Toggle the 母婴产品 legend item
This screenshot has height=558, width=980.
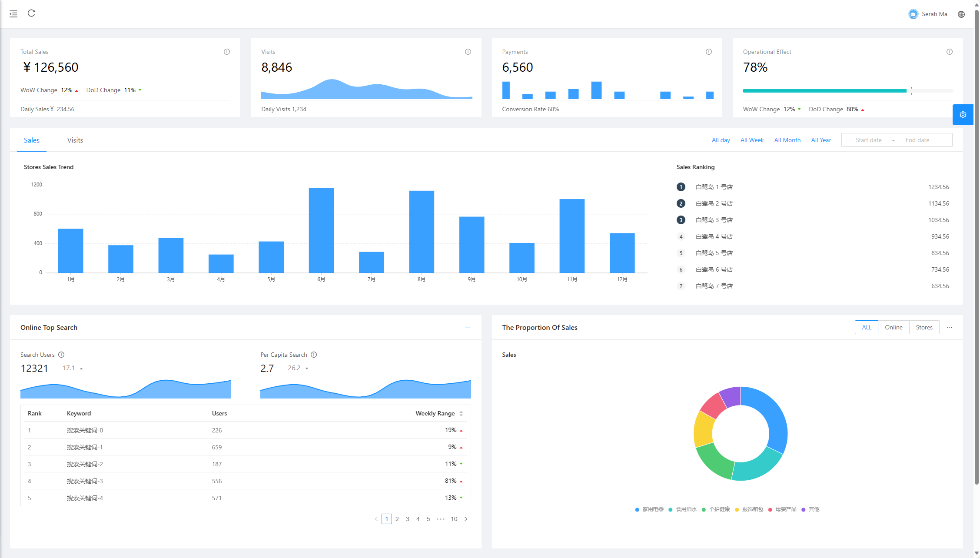(x=782, y=509)
